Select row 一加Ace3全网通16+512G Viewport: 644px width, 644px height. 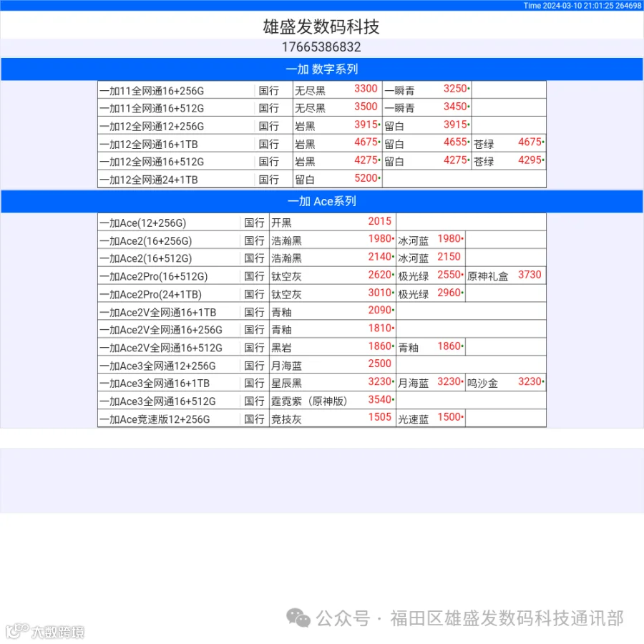322,401
